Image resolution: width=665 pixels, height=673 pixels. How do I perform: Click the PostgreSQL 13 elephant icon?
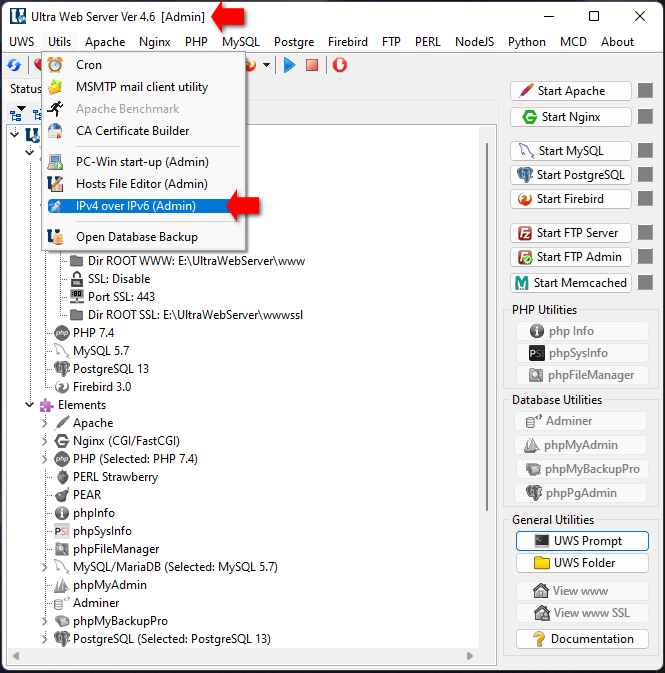tap(62, 369)
